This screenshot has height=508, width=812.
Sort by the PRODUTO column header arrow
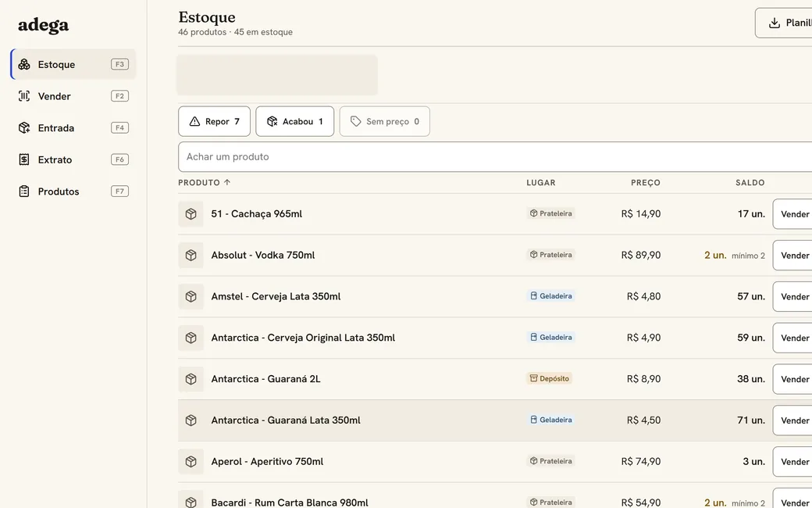[227, 182]
